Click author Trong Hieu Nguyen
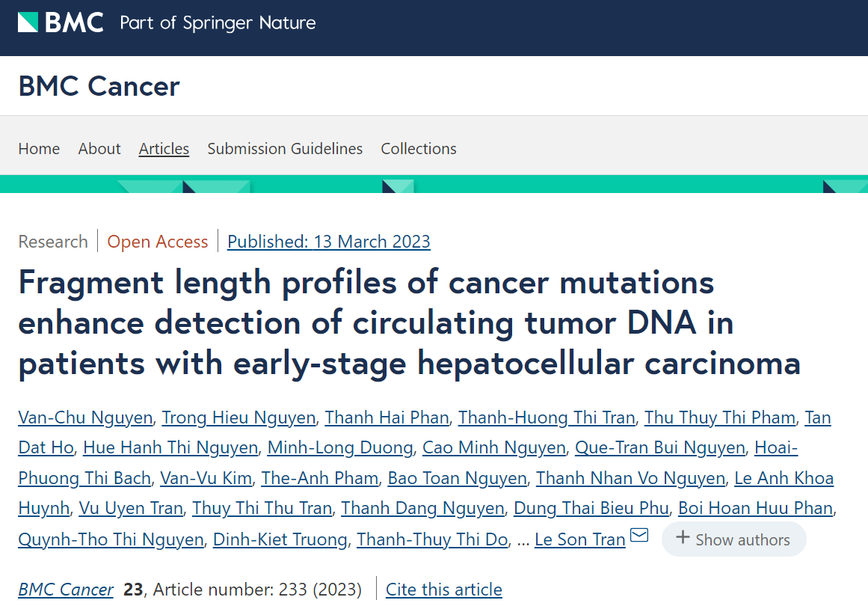This screenshot has width=868, height=609. pyautogui.click(x=238, y=417)
